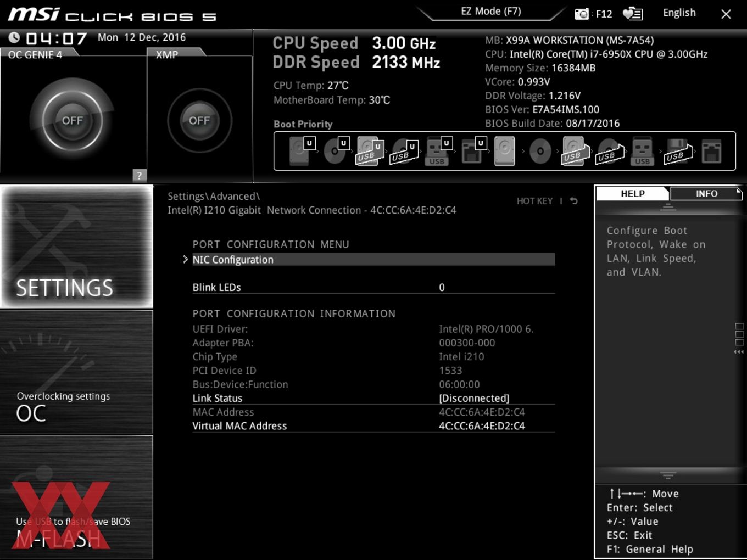
Task: Open the SETTINGS section
Action: [76, 247]
